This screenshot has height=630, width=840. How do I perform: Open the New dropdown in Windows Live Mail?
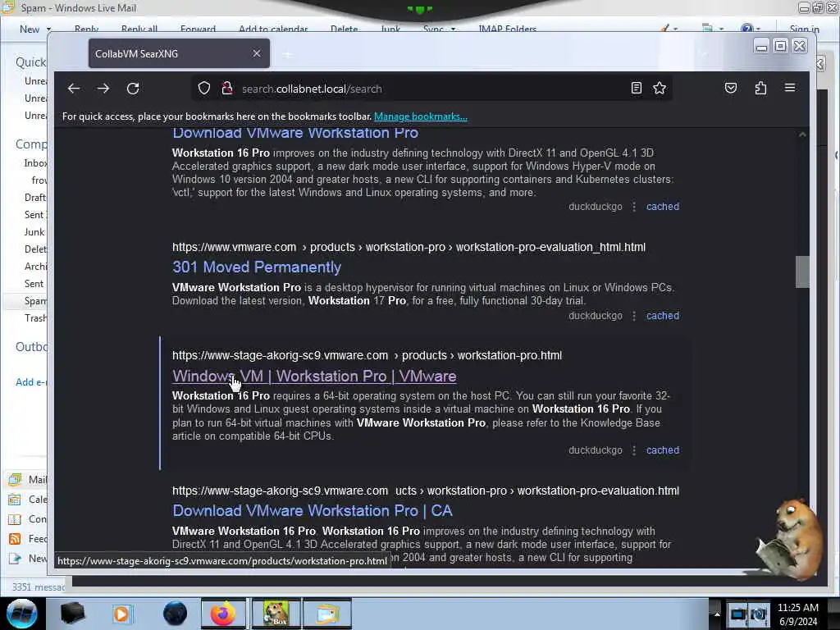pyautogui.click(x=35, y=30)
